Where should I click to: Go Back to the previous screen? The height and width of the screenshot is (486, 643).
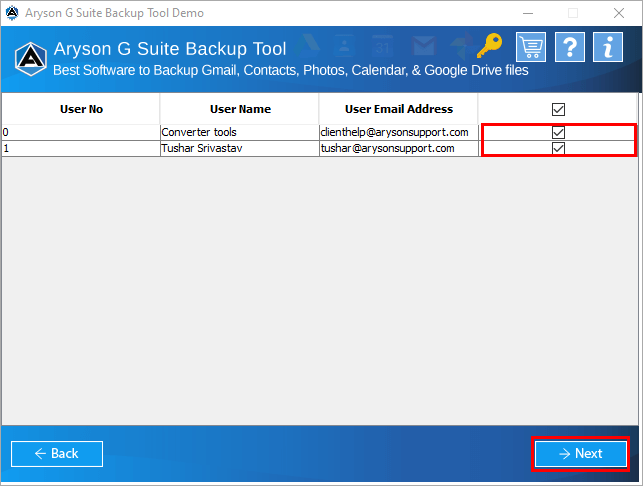[57, 454]
